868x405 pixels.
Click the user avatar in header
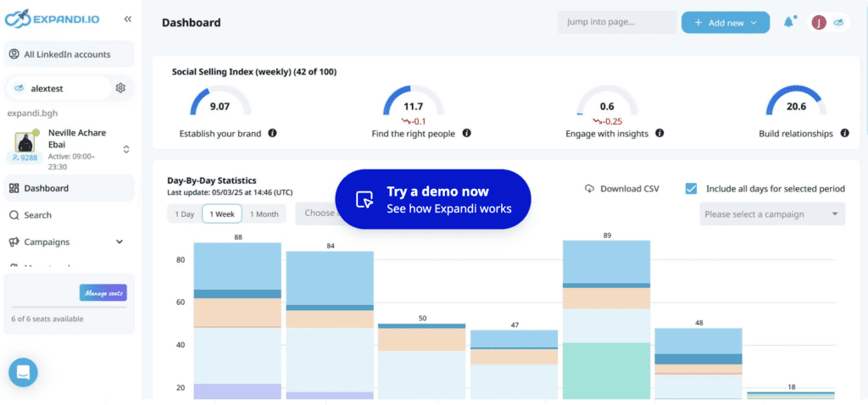[819, 23]
